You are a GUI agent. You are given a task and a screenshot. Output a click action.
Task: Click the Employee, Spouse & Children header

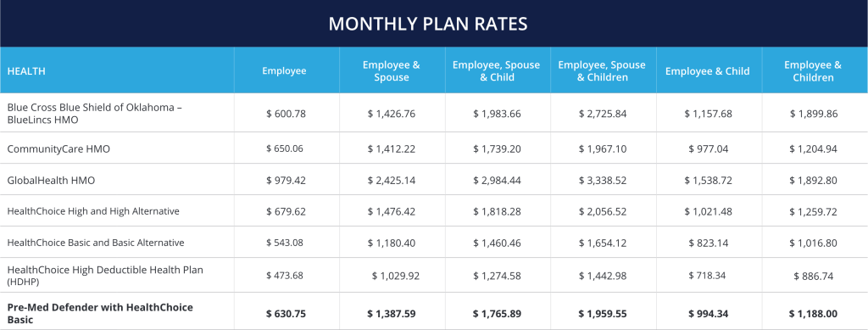click(x=603, y=71)
